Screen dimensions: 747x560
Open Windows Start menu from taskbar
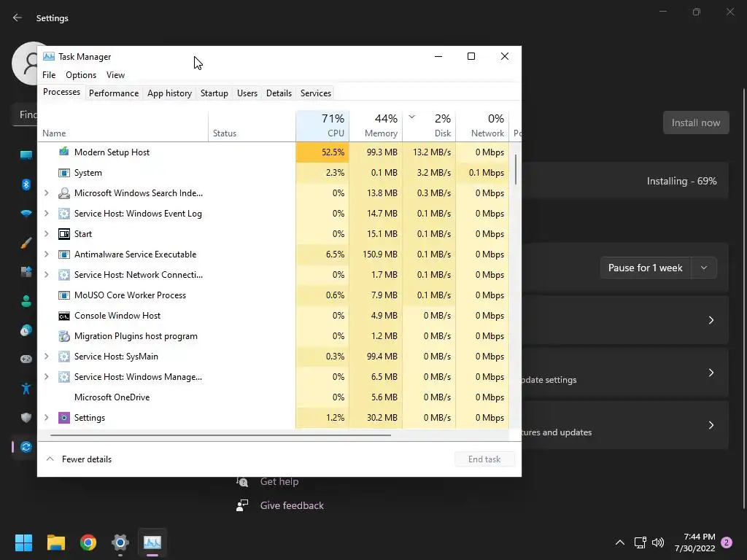(x=23, y=542)
